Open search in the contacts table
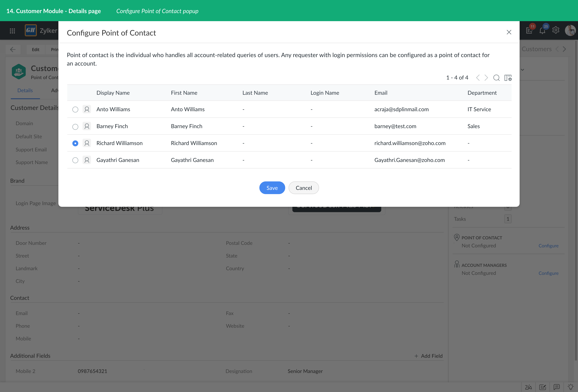Image resolution: width=578 pixels, height=392 pixels. (x=496, y=78)
